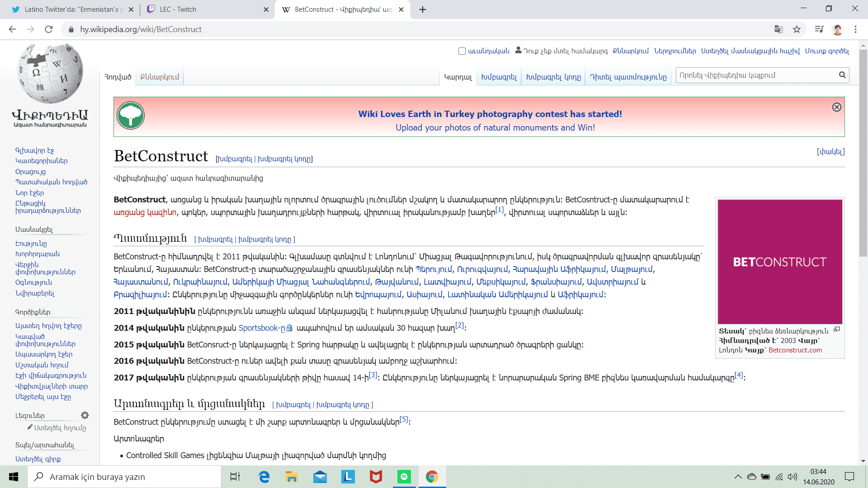
Task: Open the Քննարկում discussion tab
Action: 160,77
